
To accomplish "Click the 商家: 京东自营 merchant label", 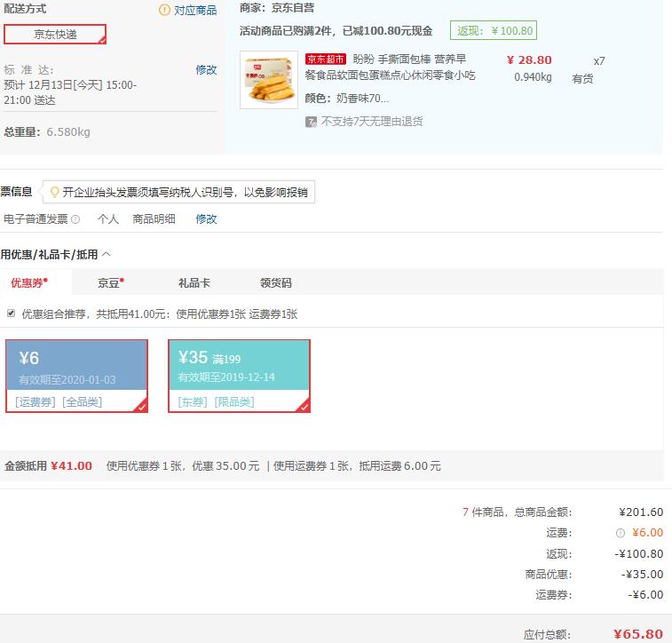I will [x=277, y=8].
